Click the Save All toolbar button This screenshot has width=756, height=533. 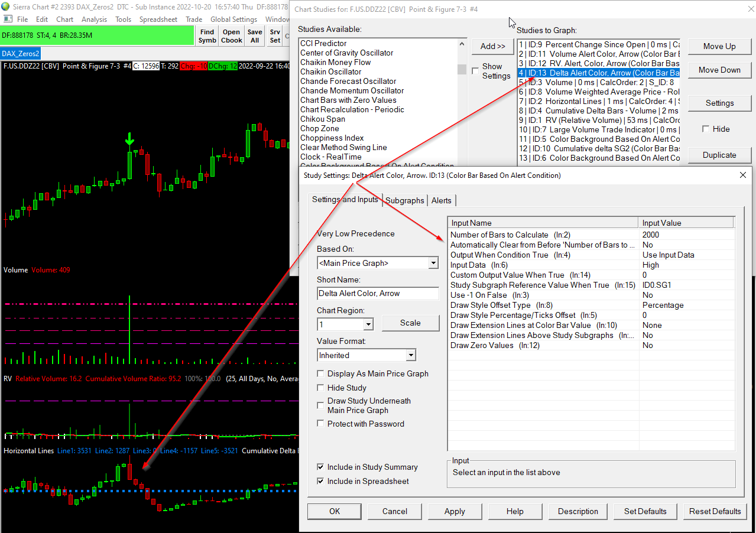point(255,36)
